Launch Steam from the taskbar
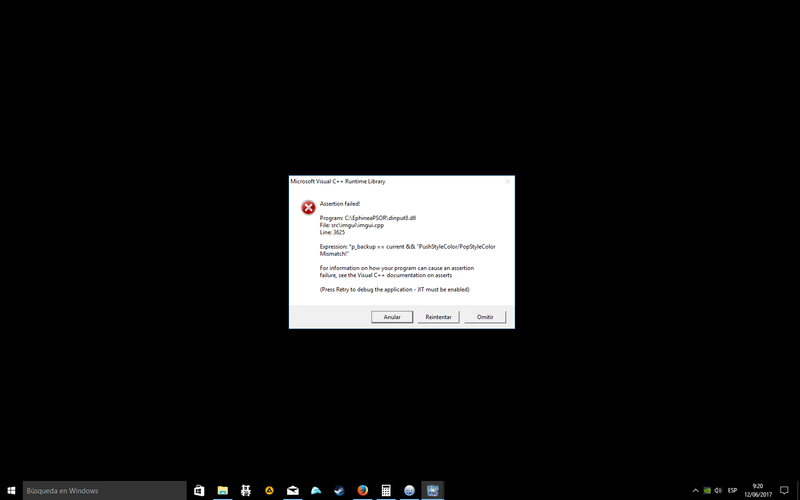The width and height of the screenshot is (800, 500). pos(339,491)
